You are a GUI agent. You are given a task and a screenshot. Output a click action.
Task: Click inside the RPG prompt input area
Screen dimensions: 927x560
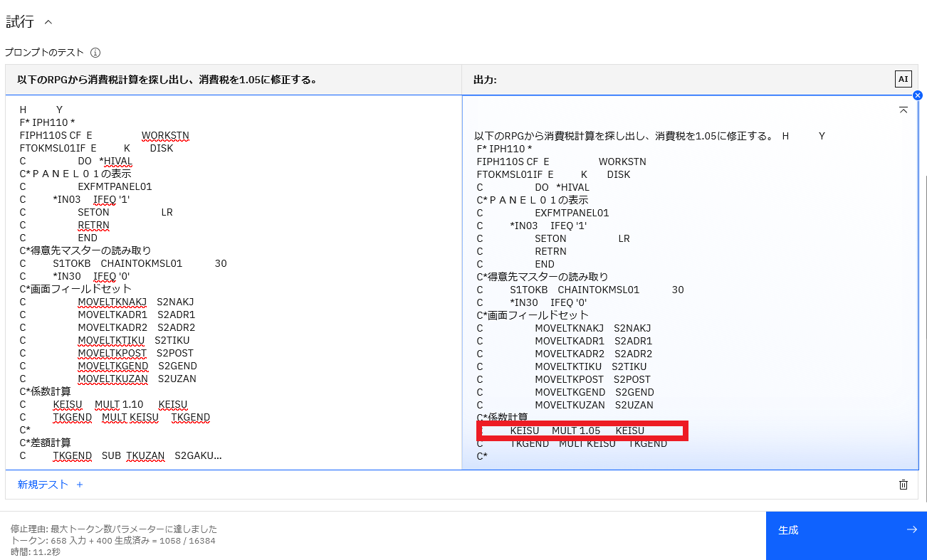tap(234, 282)
